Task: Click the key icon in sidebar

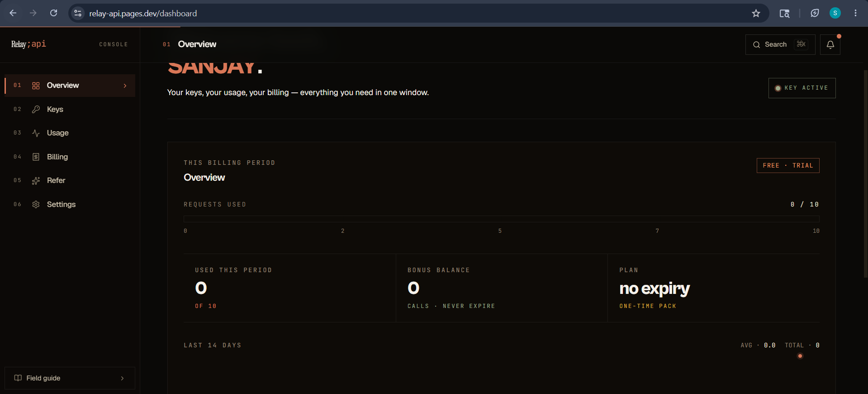Action: point(36,109)
